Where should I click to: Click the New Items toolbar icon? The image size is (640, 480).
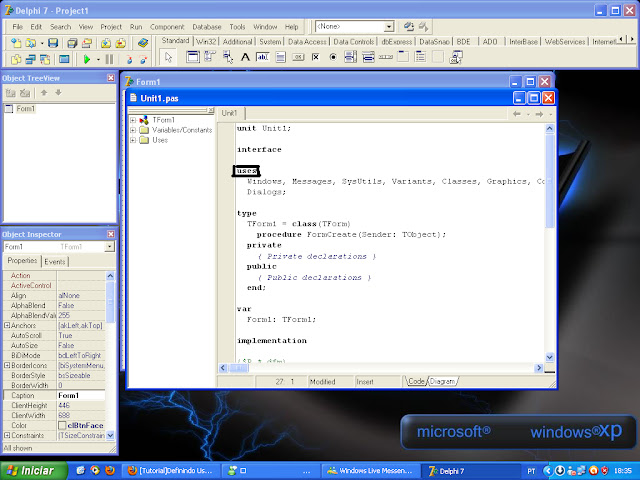(16, 43)
